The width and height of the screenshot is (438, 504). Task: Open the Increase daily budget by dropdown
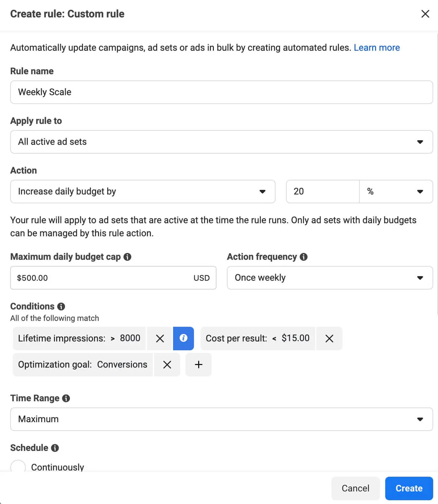(143, 192)
